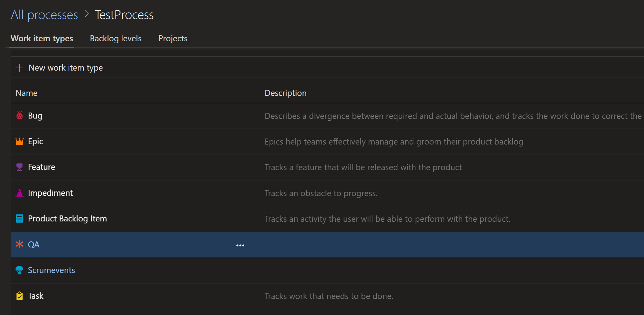This screenshot has height=315, width=644.
Task: Click the Bug work item type icon
Action: click(x=19, y=116)
